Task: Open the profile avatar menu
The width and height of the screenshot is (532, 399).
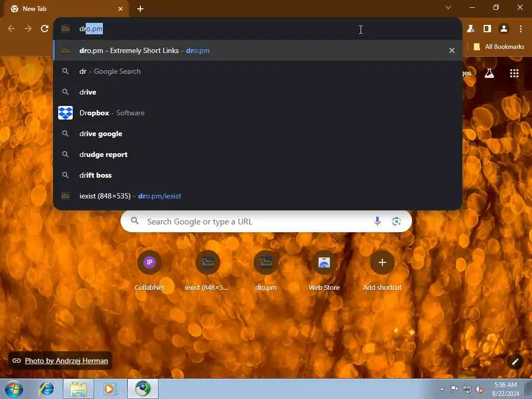Action: pyautogui.click(x=504, y=29)
